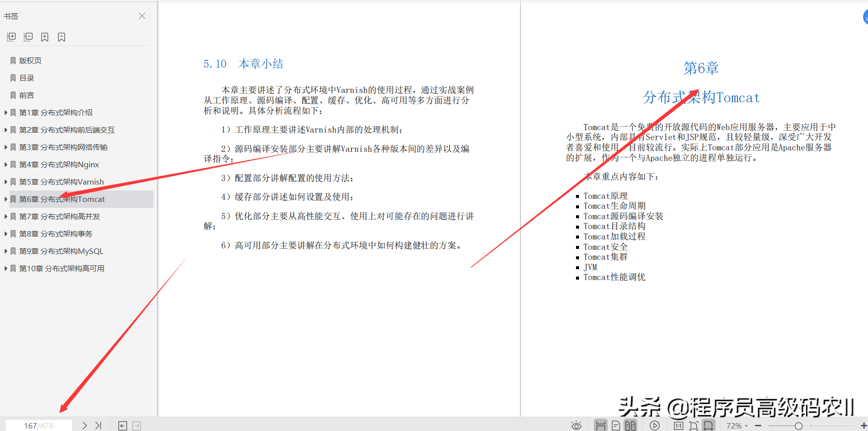Expand the 第4章 分布式架构Nginx bookmark
The image size is (868, 431).
6,164
